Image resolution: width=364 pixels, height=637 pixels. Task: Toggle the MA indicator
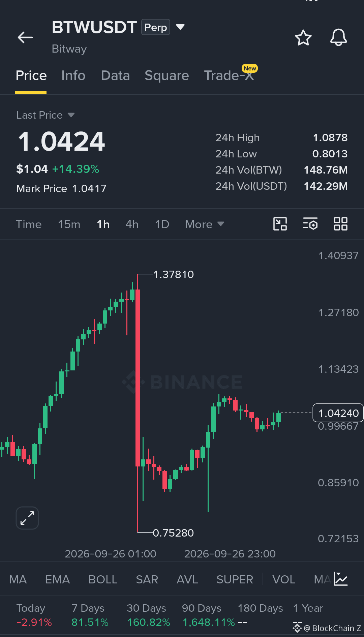click(18, 579)
